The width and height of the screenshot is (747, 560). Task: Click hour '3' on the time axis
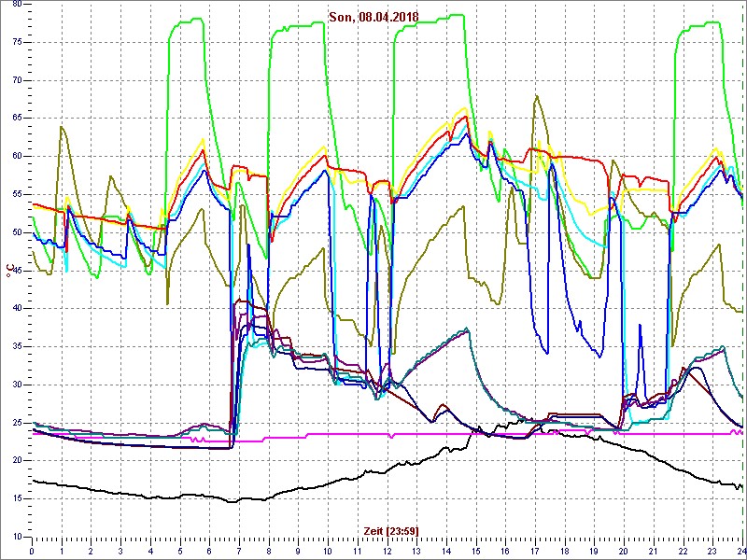(120, 551)
